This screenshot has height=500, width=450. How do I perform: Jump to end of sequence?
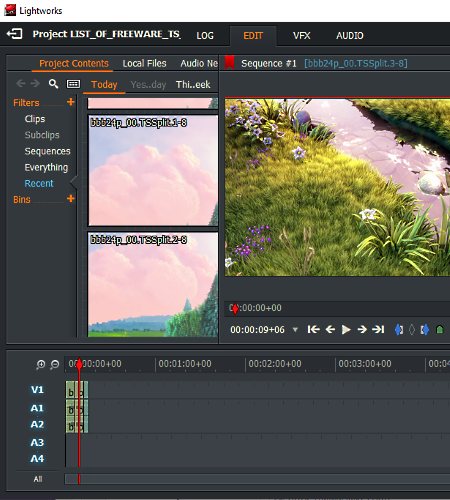(378, 329)
